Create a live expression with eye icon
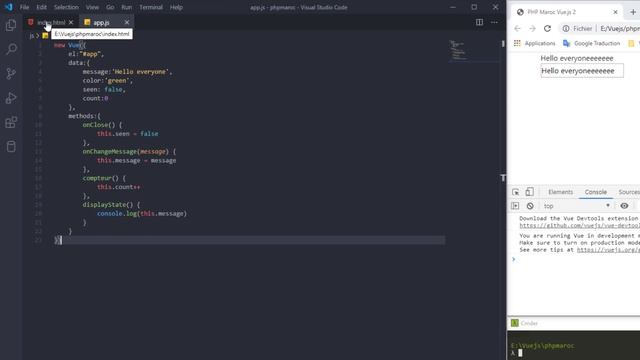The width and height of the screenshot is (640, 360). coord(624,206)
